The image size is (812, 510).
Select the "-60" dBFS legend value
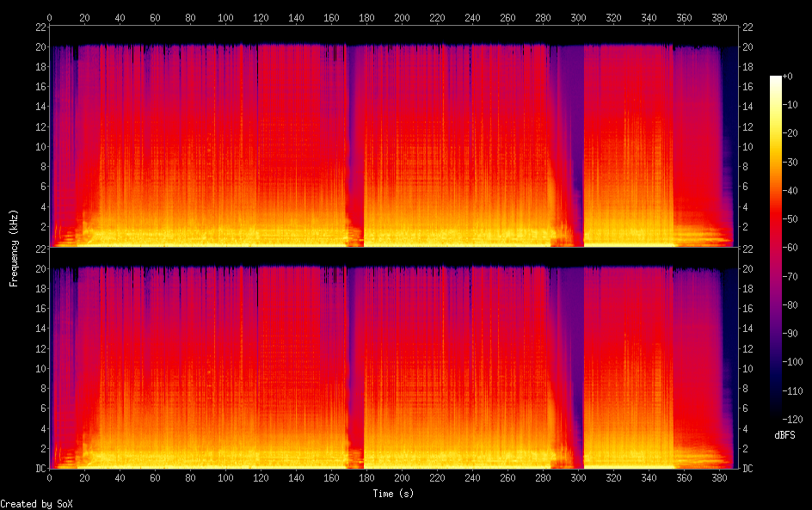click(790, 248)
